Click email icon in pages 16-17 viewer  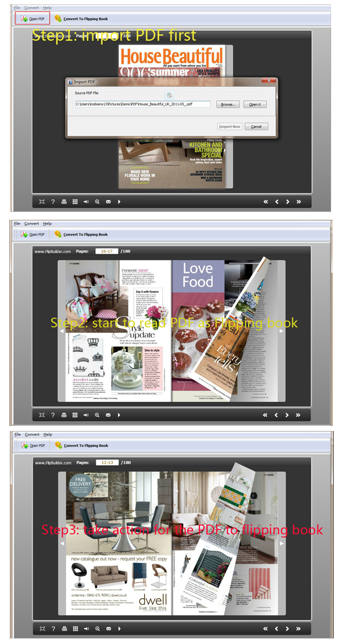click(108, 415)
